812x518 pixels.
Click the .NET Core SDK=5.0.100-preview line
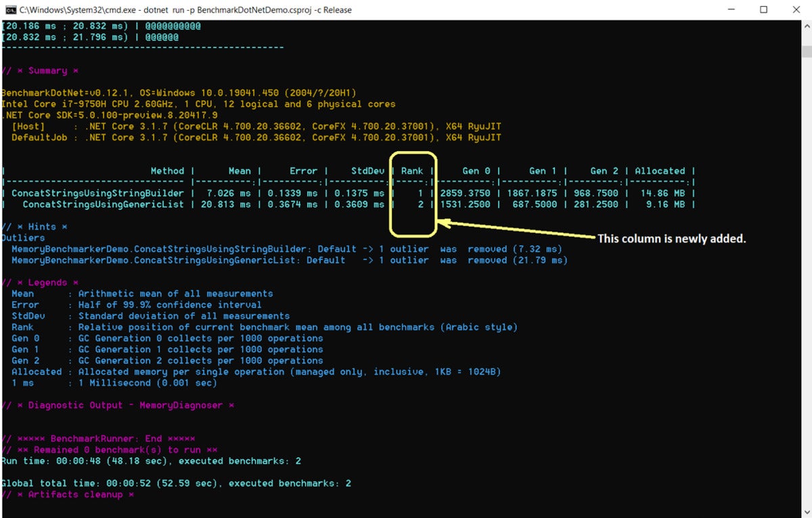[110, 115]
